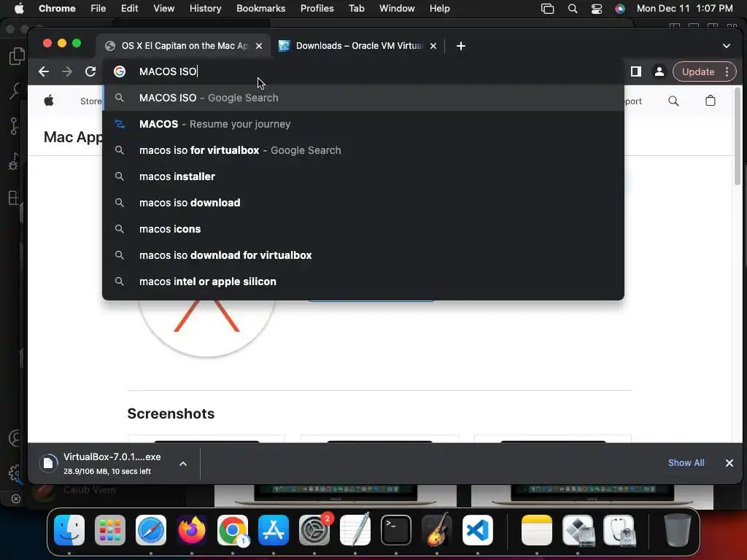Open Control Center in menu bar
This screenshot has width=747, height=560.
[x=597, y=9]
